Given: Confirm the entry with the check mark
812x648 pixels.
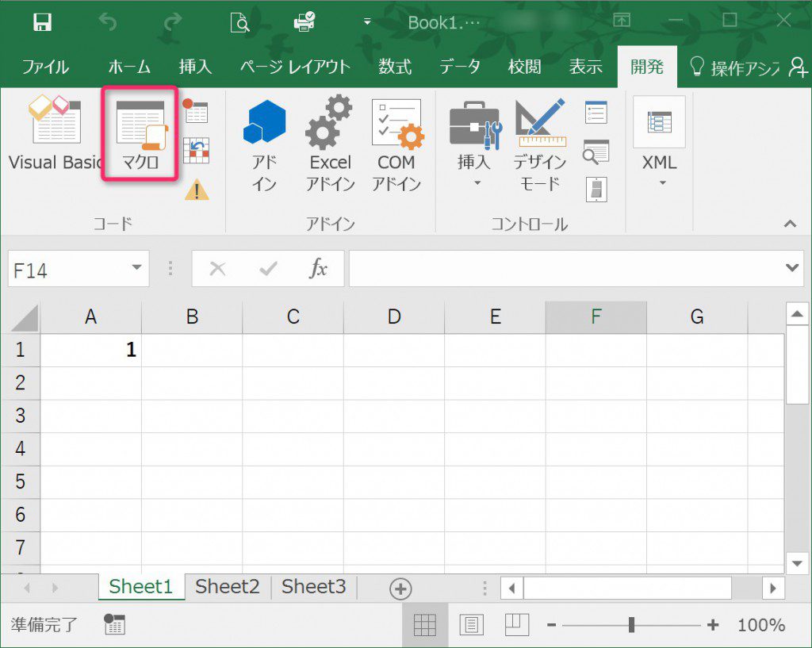Looking at the screenshot, I should [268, 268].
